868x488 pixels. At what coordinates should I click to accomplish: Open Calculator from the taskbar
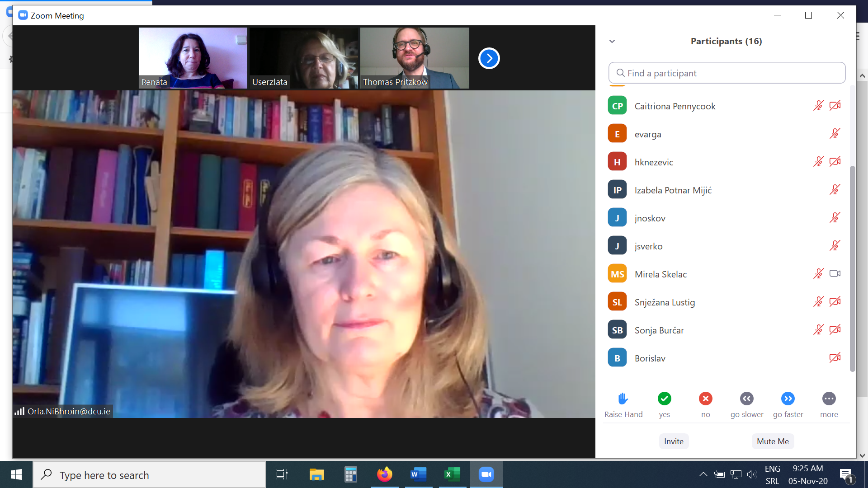point(350,474)
